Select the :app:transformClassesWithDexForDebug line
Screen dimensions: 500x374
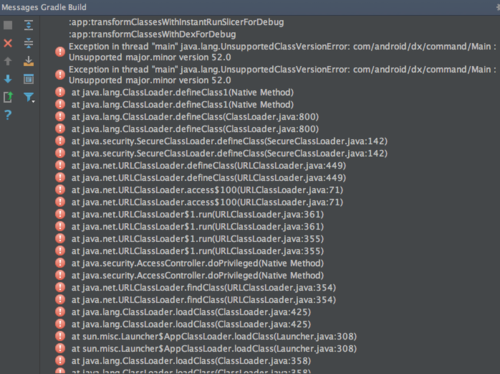pyautogui.click(x=152, y=34)
